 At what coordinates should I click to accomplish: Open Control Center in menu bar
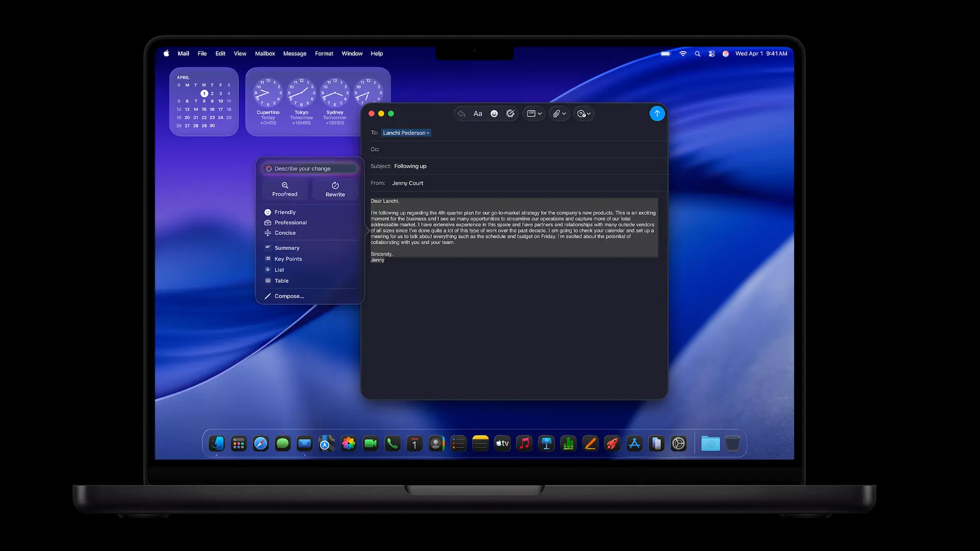(x=712, y=54)
